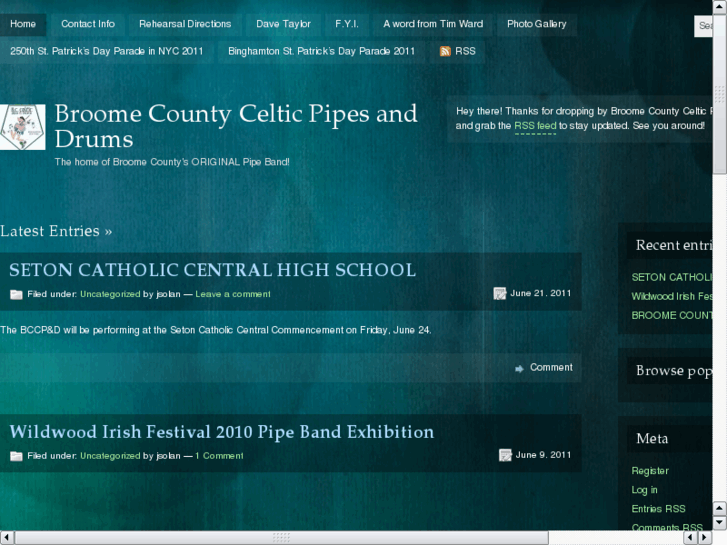
Task: Click folder icon under Seton Catholic post
Action: point(16,295)
